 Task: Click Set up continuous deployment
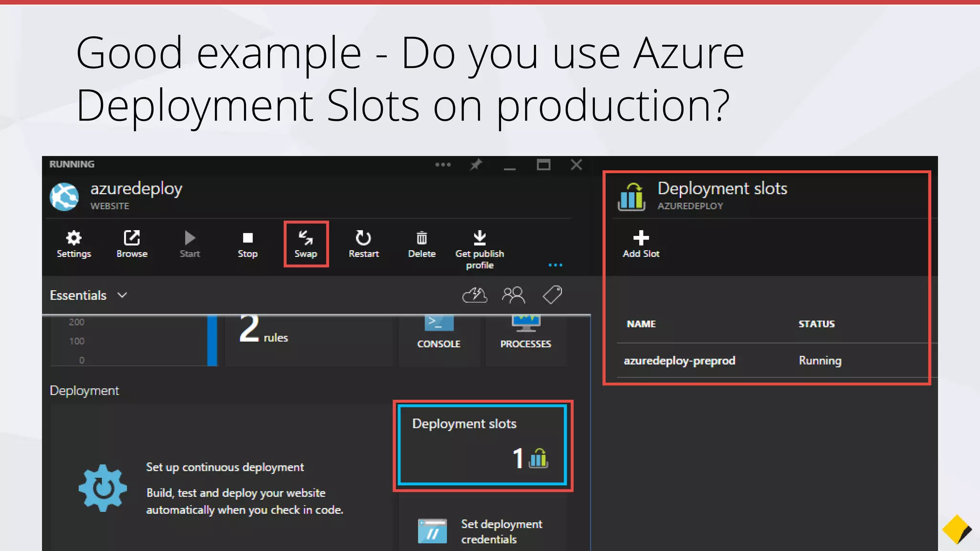point(225,467)
